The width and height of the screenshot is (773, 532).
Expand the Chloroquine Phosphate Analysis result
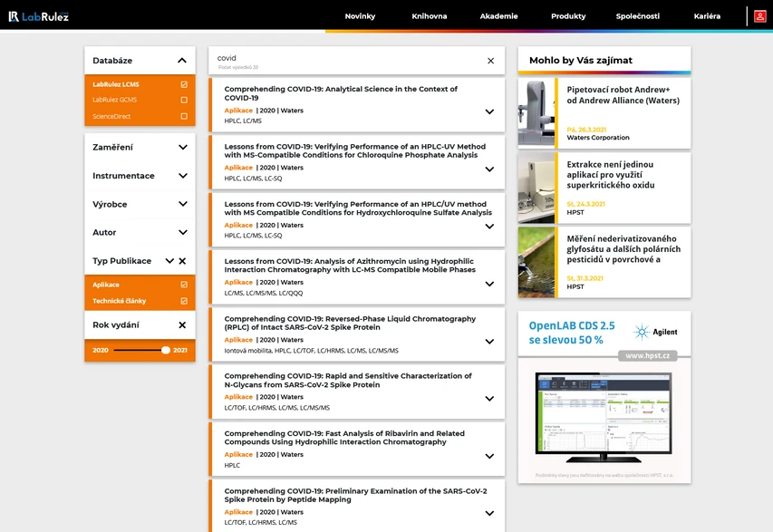click(489, 169)
